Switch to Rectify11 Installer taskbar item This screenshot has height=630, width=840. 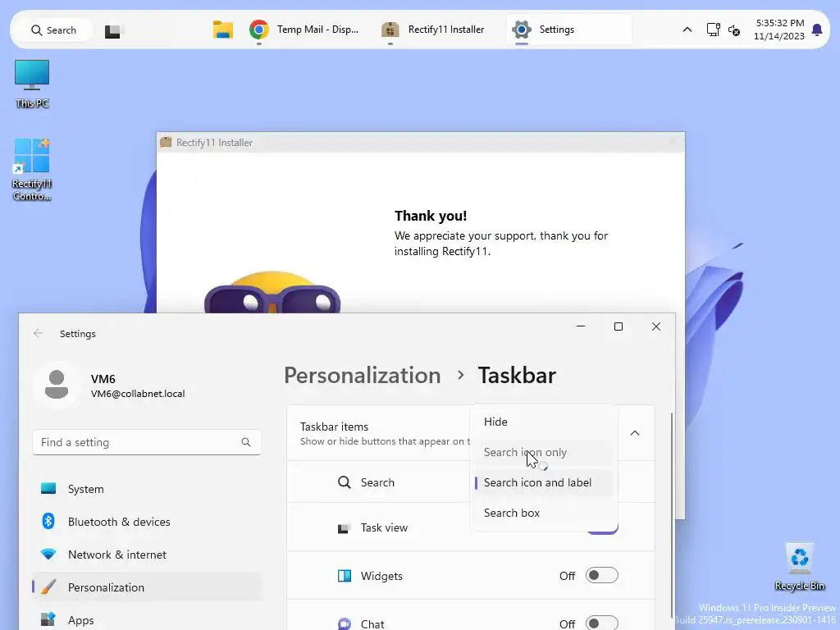pyautogui.click(x=433, y=30)
